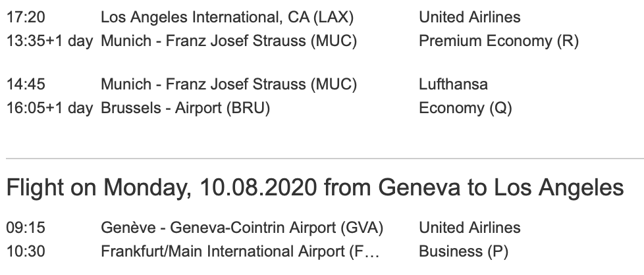Click the Geneva to Los Angeles flight heading
Screen dimensions: 644x275
pyautogui.click(x=315, y=188)
